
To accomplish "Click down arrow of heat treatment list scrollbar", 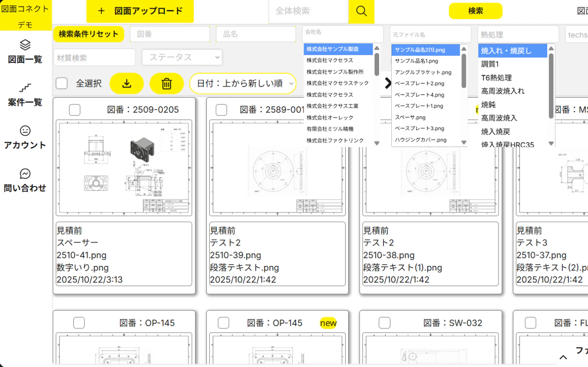I will 551,143.
